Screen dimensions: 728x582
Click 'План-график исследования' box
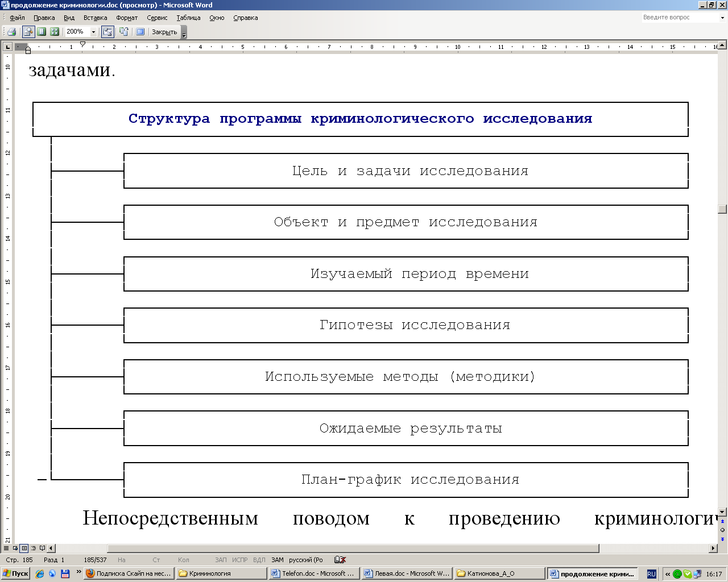406,480
